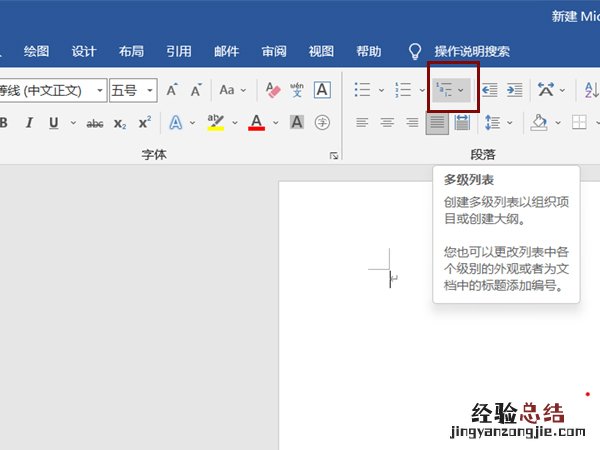The height and width of the screenshot is (450, 600).
Task: Toggle underline formatting
Action: point(52,123)
